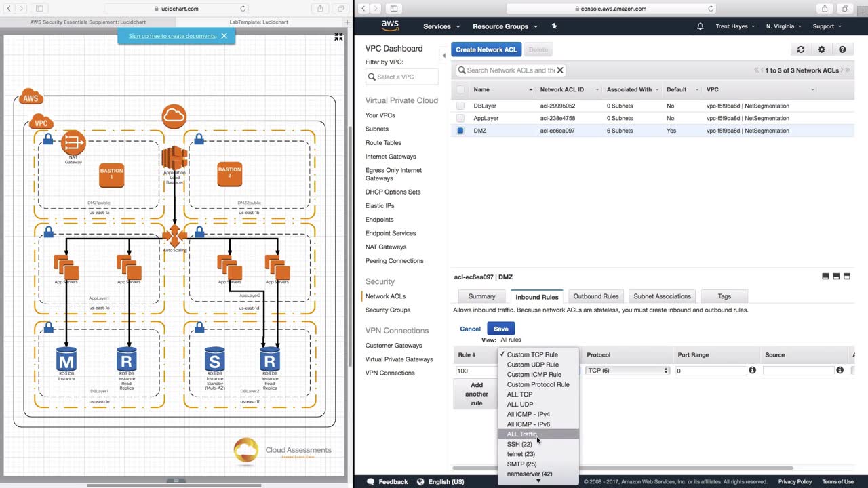868x488 pixels.
Task: Click the info icon beside Port Range field
Action: tap(752, 371)
